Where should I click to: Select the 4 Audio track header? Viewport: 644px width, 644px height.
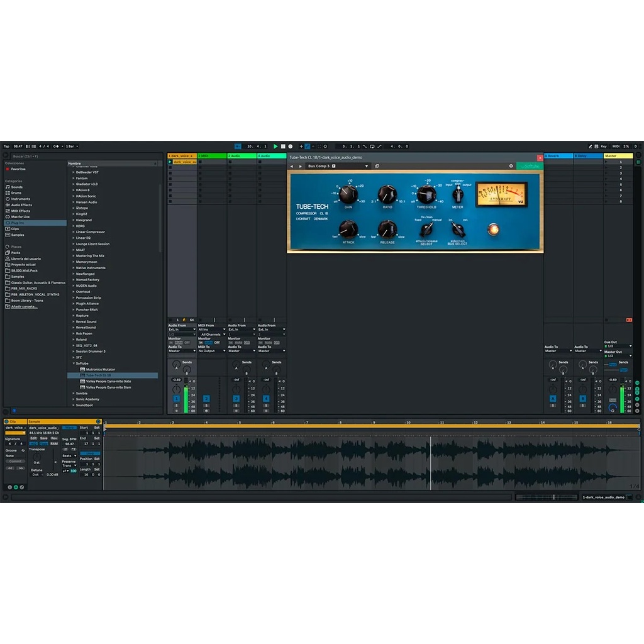click(x=272, y=156)
